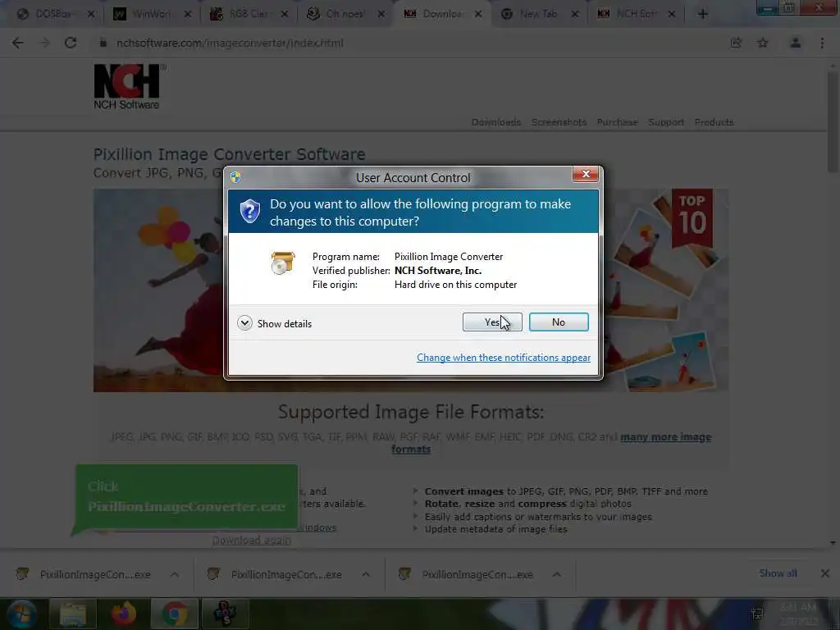Expand Show details in UAC dialog
The width and height of the screenshot is (840, 630).
pos(274,323)
